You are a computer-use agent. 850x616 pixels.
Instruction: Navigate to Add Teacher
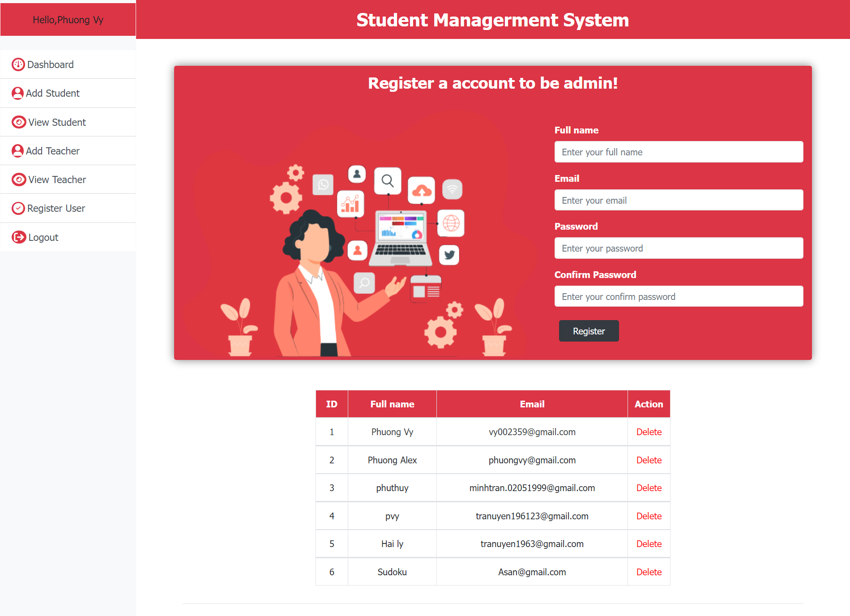coord(68,151)
